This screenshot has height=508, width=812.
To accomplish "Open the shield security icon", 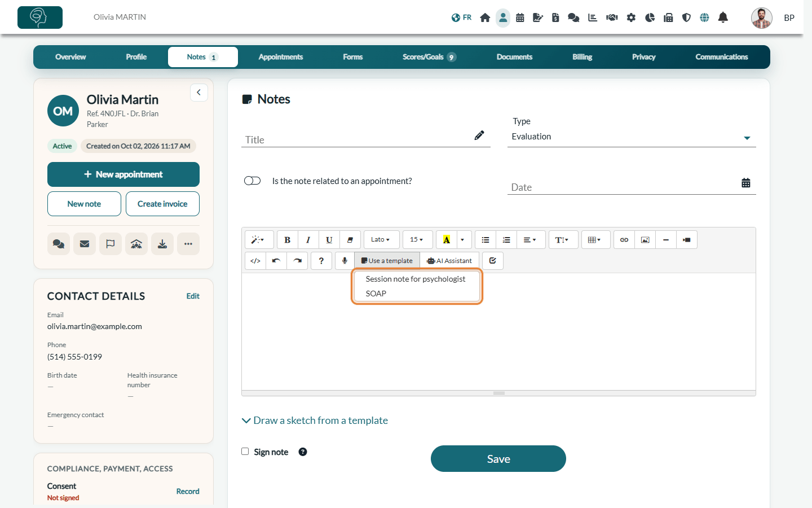I will 686,17.
